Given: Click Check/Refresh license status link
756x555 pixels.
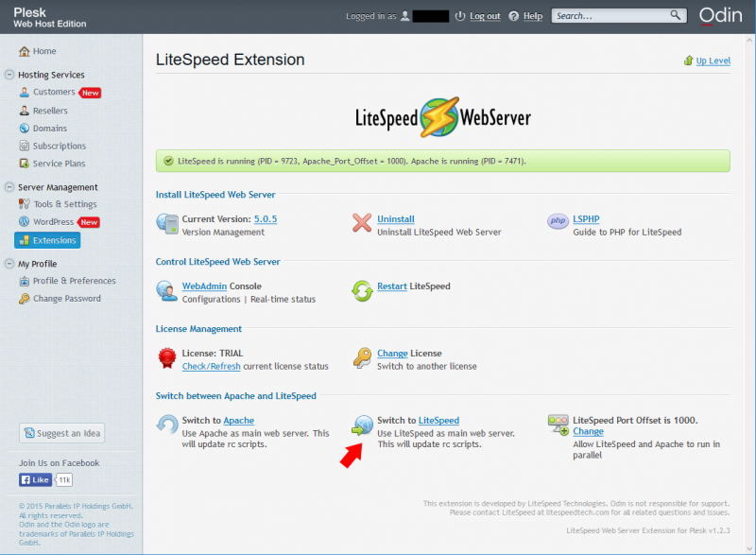Looking at the screenshot, I should 211,366.
